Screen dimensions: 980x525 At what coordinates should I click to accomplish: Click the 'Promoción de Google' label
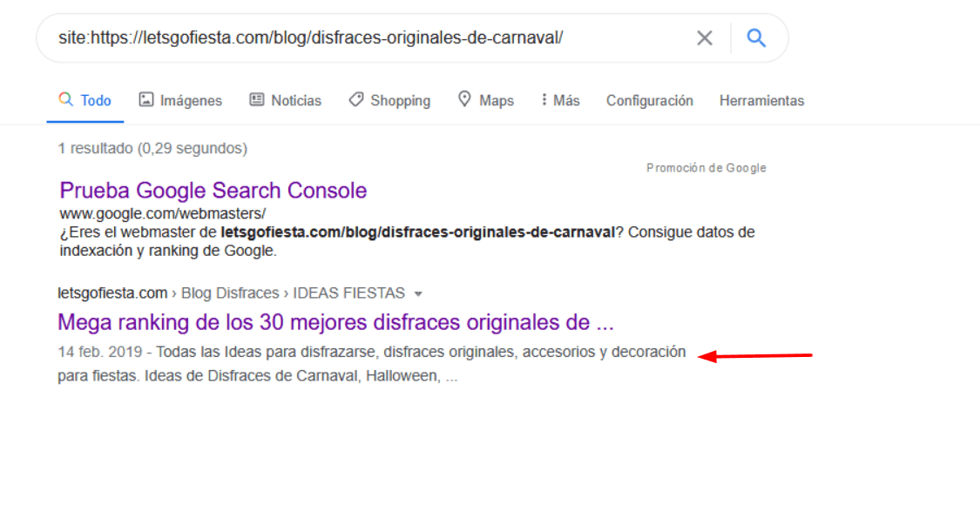click(x=706, y=168)
